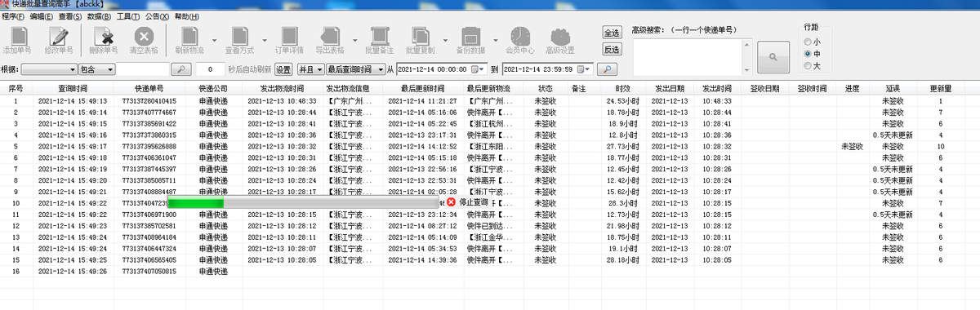The height and width of the screenshot is (310, 980).
Task: Open the 高级设置 advanced settings
Action: [x=559, y=40]
